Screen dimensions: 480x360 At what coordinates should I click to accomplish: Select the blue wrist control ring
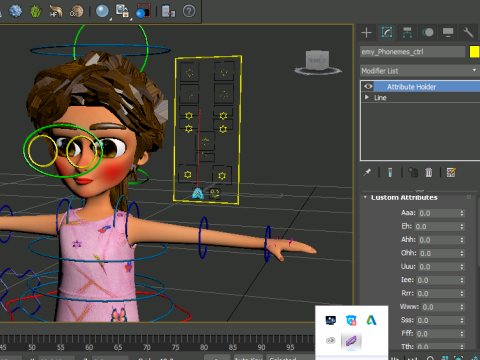pyautogui.click(x=267, y=243)
